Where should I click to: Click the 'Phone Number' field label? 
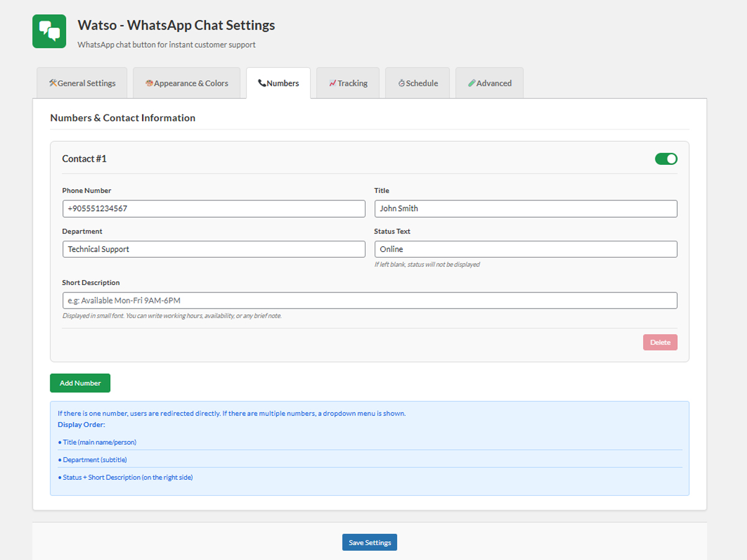87,190
